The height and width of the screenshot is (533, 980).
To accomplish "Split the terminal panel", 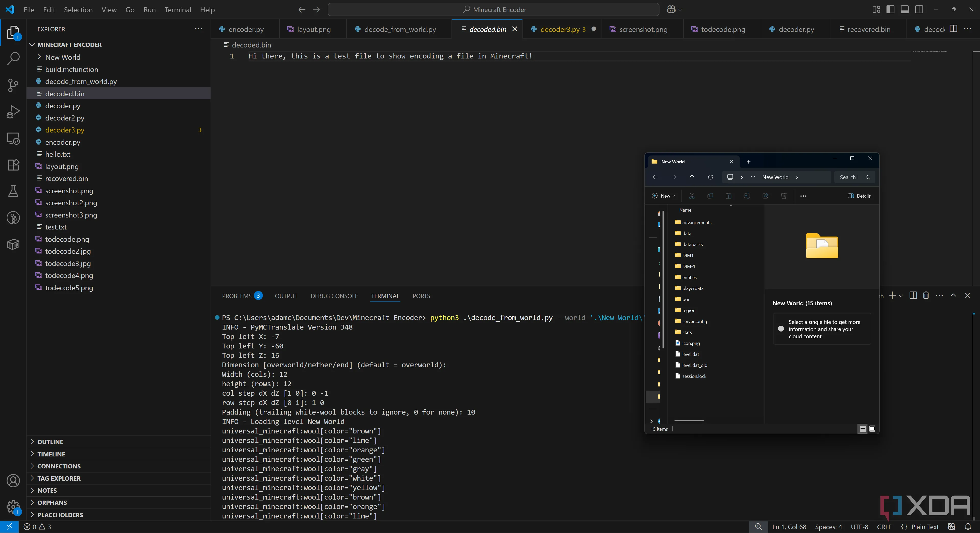I will 913,295.
